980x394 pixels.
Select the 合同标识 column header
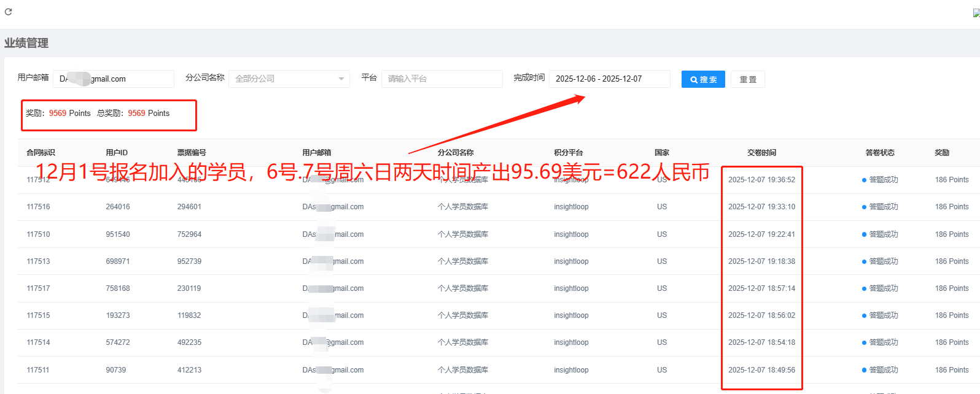41,152
